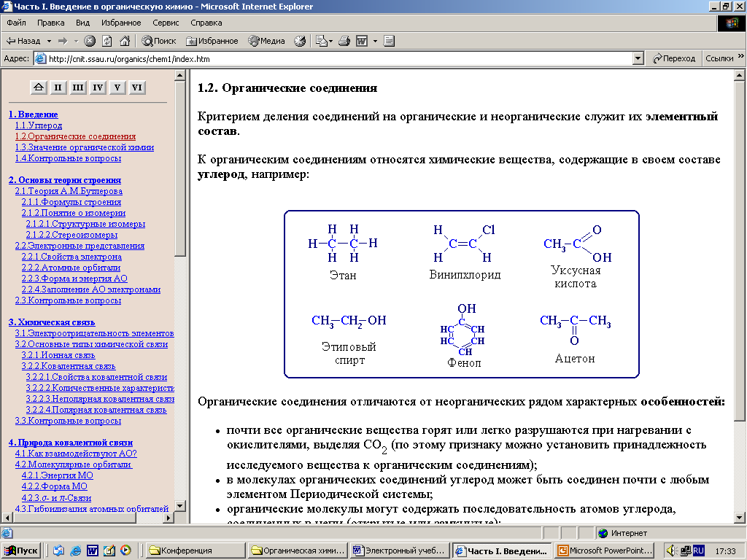Screen dimensions: 747x560
Task: Open the Edit with Word dropdown arrow
Action: 375,41
